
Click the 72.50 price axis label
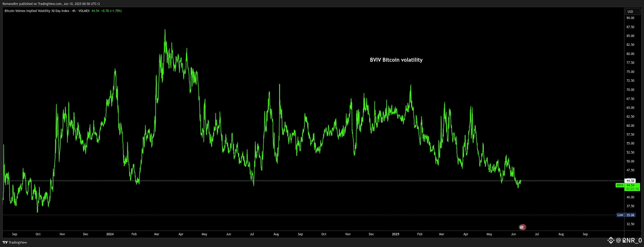pos(630,81)
